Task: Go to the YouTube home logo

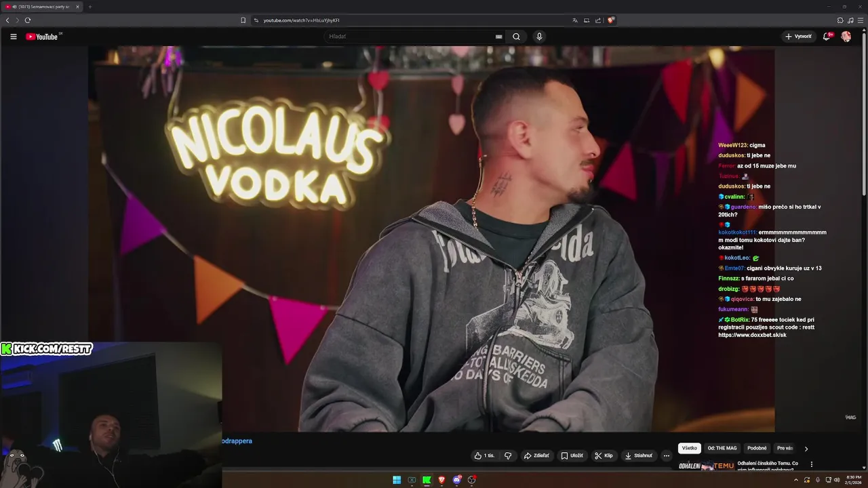Action: [x=42, y=37]
